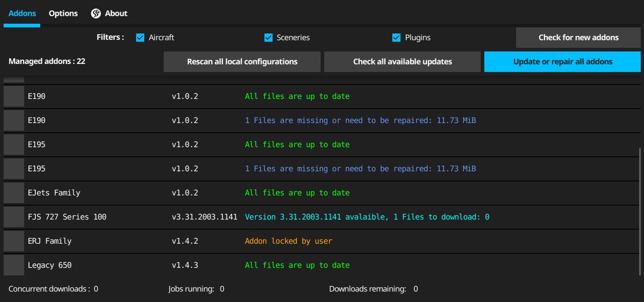Select the FJS 727 version available message
This screenshot has width=644, height=302.
(x=367, y=217)
